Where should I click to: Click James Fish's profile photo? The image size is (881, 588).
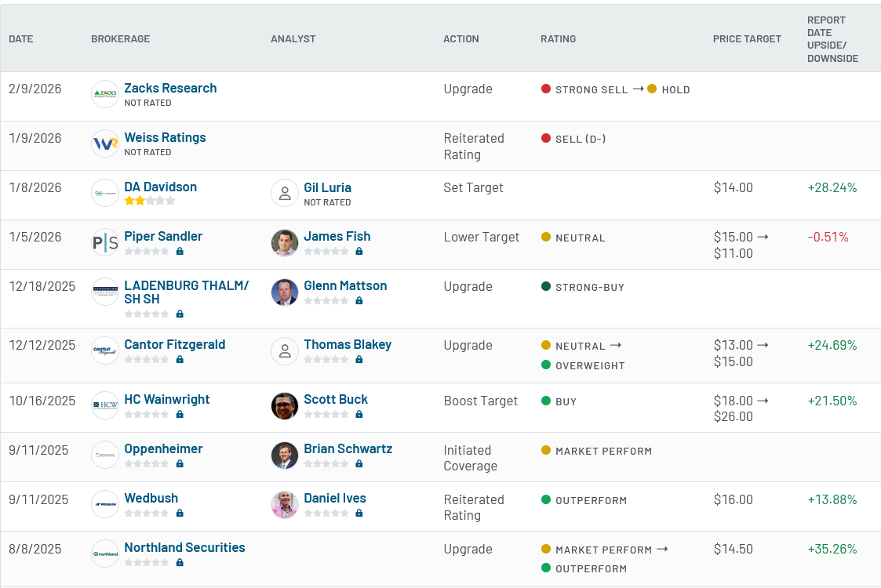(285, 242)
